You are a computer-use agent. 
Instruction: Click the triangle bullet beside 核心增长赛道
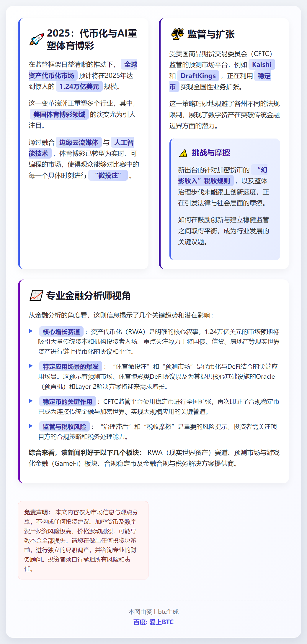pyautogui.click(x=31, y=331)
